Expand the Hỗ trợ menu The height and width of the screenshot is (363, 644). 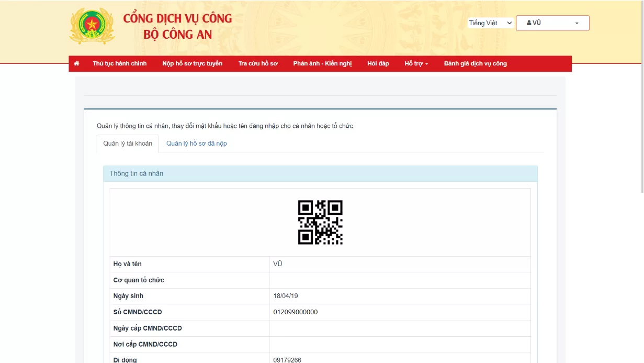coord(416,63)
